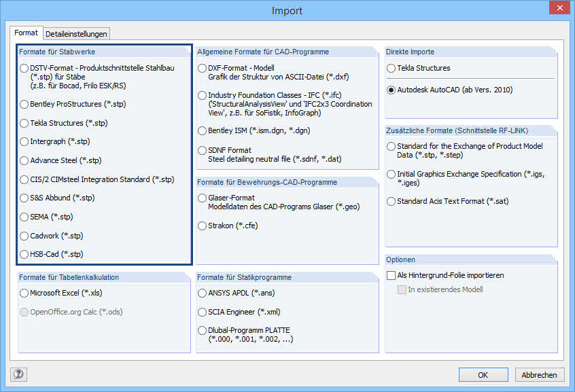
Task: Choose DSTV-Format Produktschnittstelle Stahlbau option
Action: [x=24, y=68]
